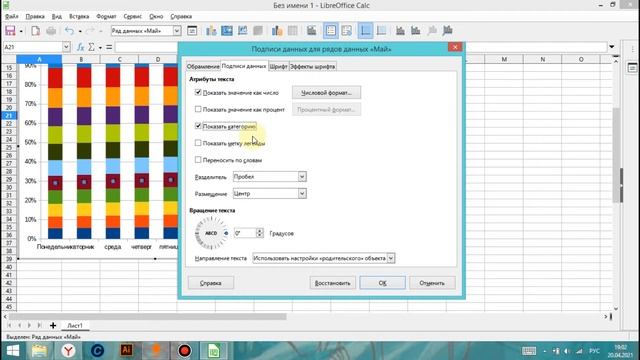The height and width of the screenshot is (360, 640).
Task: Click the Format Selection icon
Action: (192, 31)
